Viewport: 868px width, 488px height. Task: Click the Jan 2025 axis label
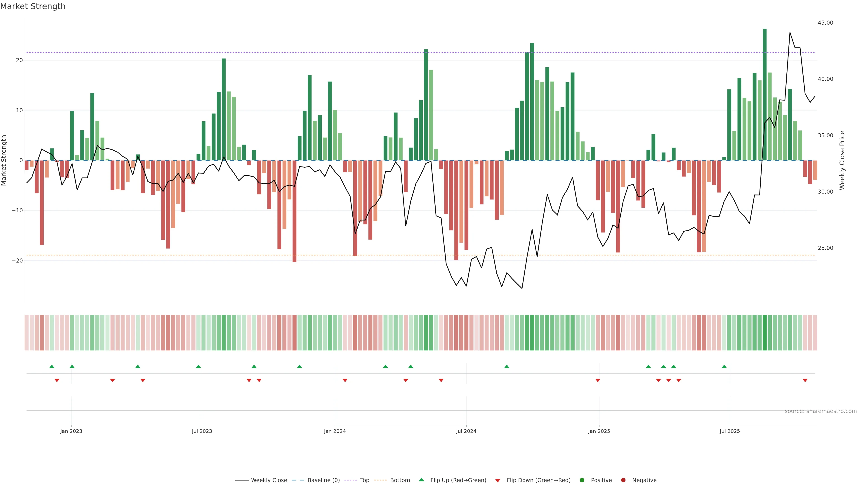point(599,431)
